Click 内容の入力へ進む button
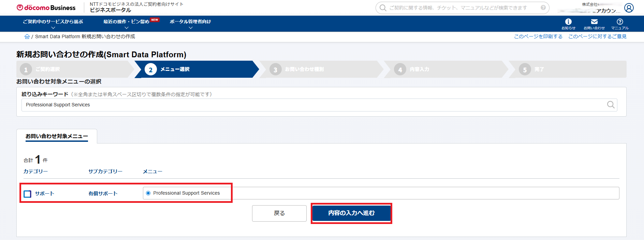644x240 pixels. (x=351, y=213)
